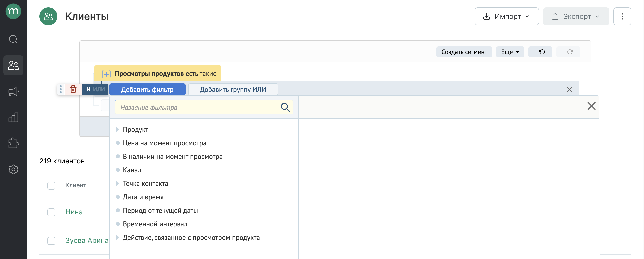Tick the select-all Клиент checkbox

(51, 185)
